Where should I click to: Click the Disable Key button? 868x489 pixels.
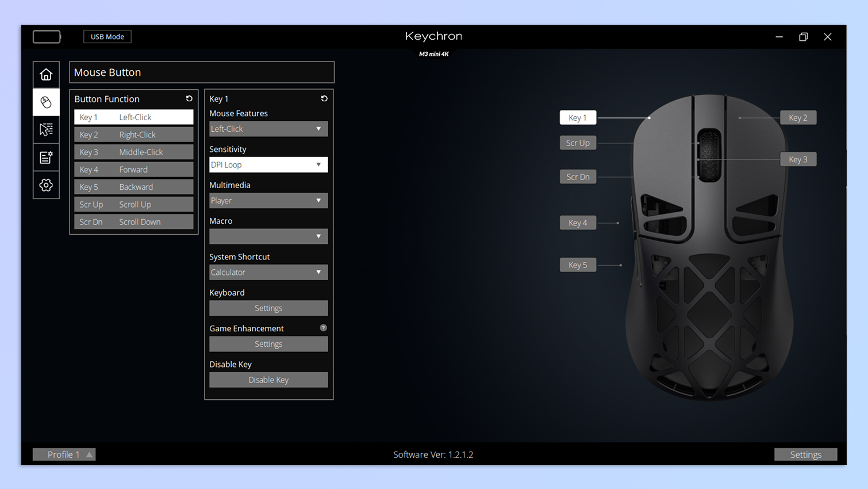(268, 380)
